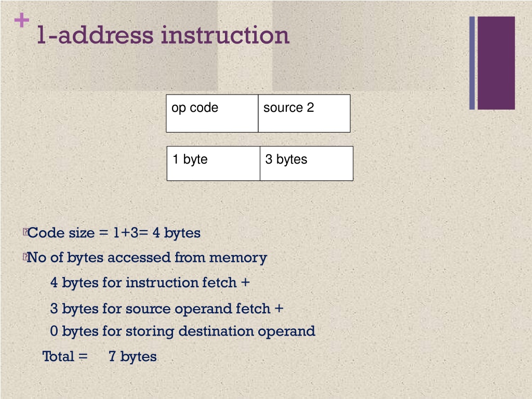Click the "1-address instruction" slide title
The height and width of the screenshot is (399, 532).
163,35
